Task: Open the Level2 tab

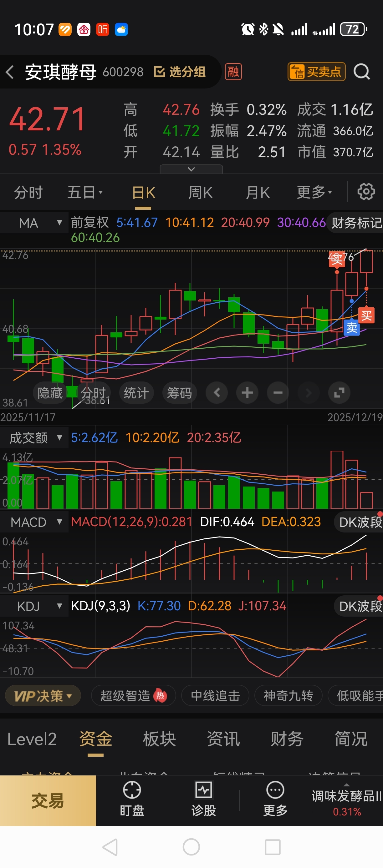Action: 32,739
